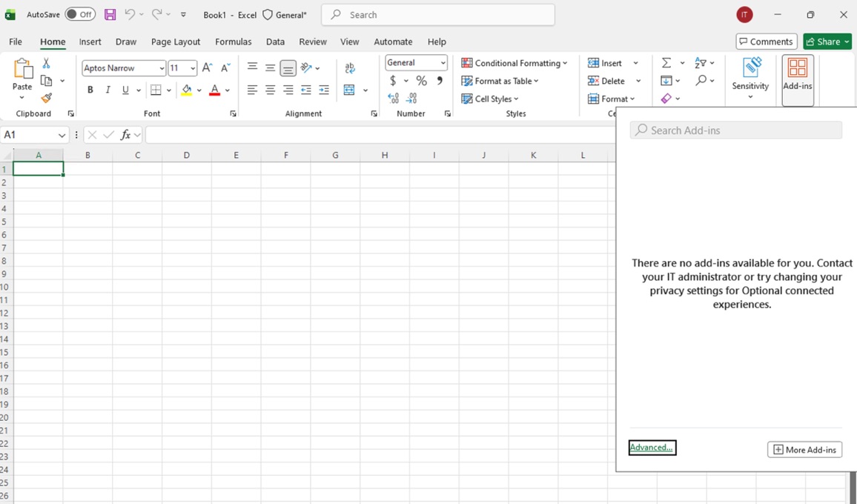The image size is (857, 504).
Task: Click the Undo arrow icon
Action: [130, 15]
